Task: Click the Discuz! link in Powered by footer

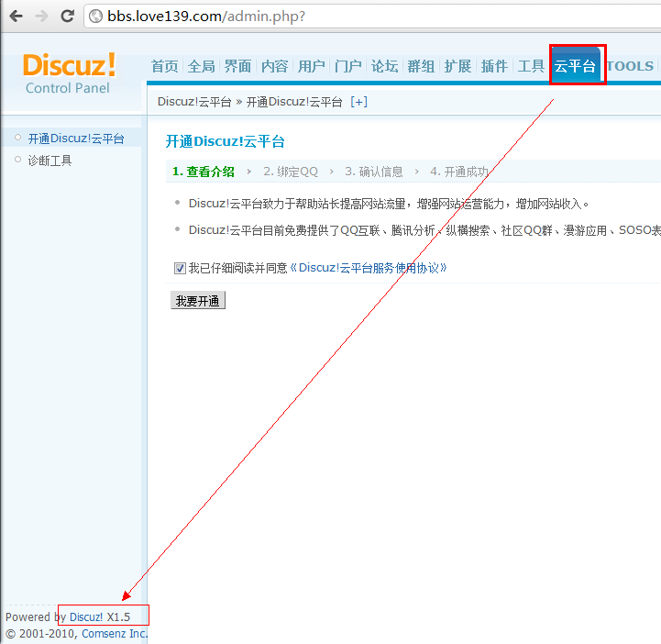Action: tap(86, 617)
